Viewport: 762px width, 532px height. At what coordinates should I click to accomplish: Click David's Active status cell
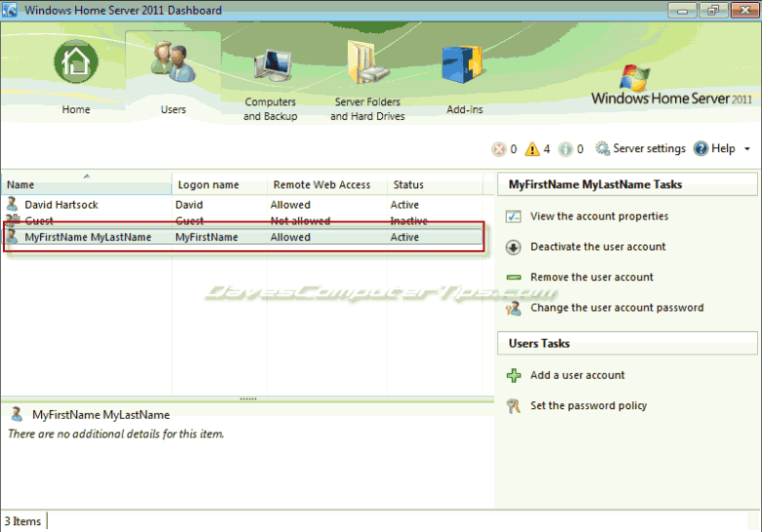404,205
